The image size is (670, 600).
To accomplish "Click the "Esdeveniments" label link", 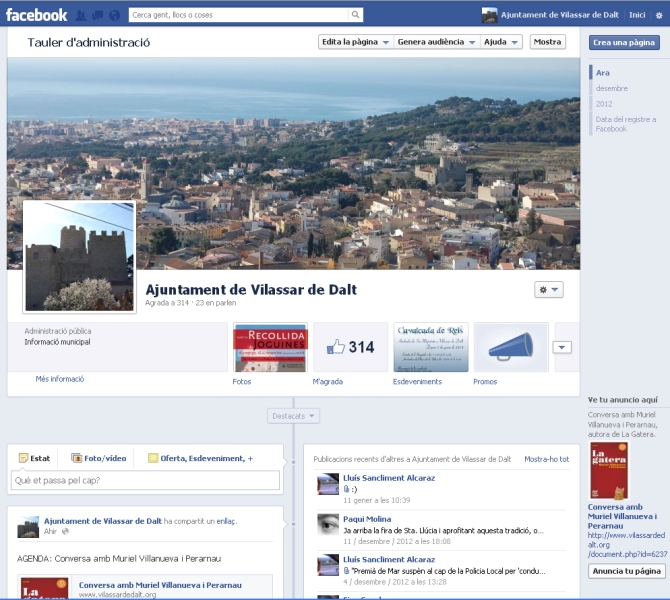I will coord(417,382).
